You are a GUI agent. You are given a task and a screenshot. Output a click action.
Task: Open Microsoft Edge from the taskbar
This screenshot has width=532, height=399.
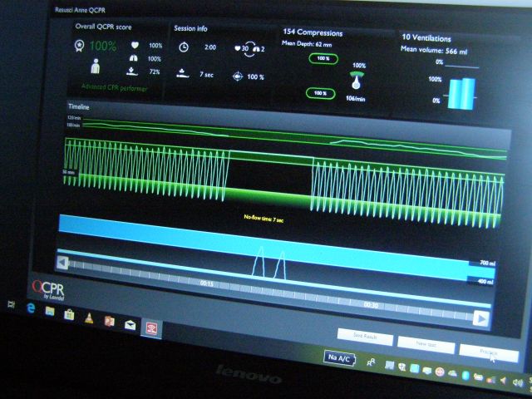tap(32, 308)
